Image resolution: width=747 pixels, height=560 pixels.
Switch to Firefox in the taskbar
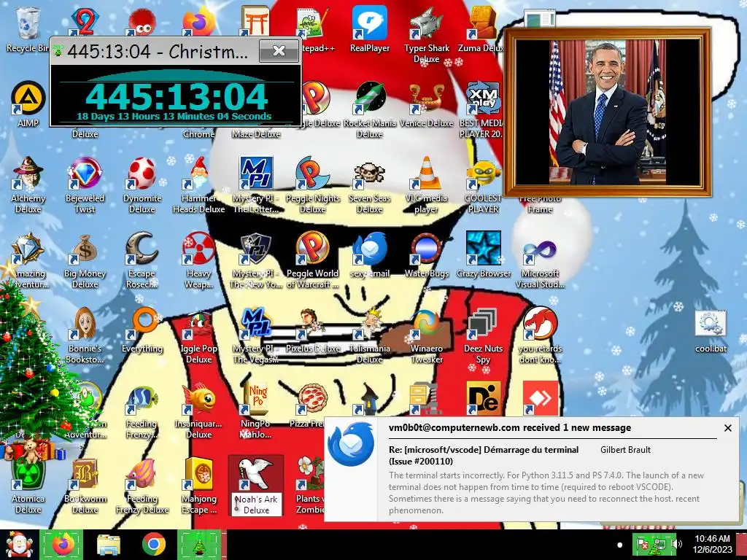tap(62, 545)
